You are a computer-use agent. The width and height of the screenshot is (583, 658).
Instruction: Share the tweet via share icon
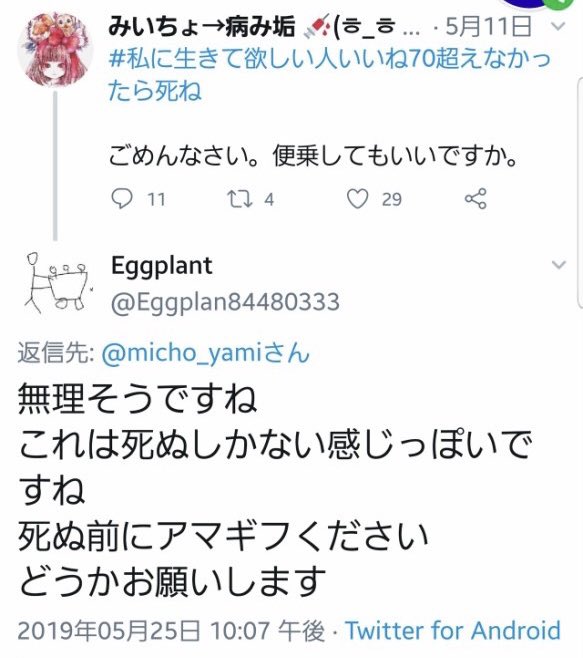[475, 198]
